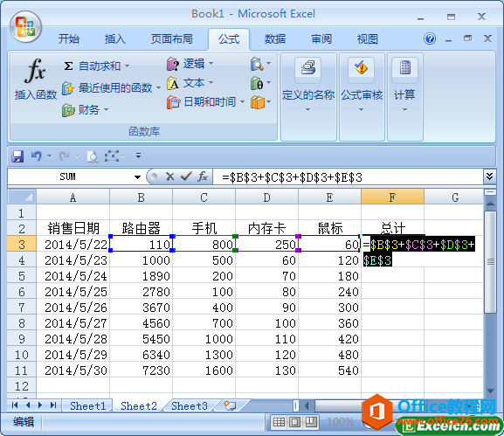Open Date and Time functions
The width and height of the screenshot is (504, 436).
pyautogui.click(x=206, y=102)
